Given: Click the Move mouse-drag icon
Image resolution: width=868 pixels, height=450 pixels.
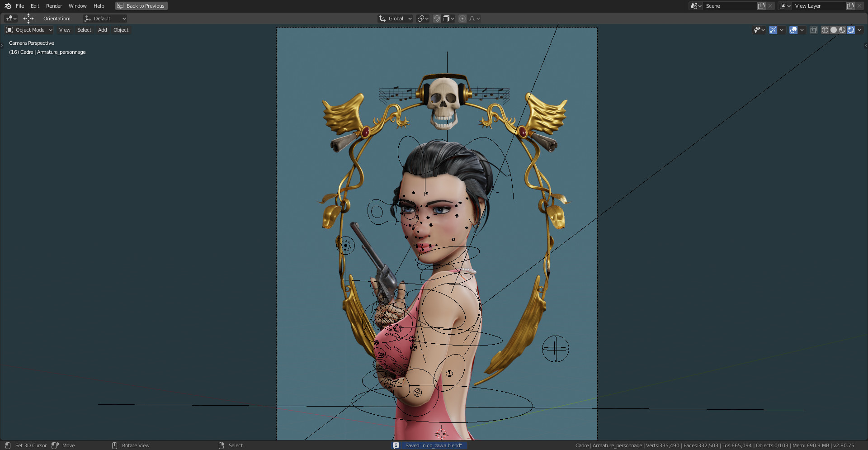Looking at the screenshot, I should coord(55,445).
